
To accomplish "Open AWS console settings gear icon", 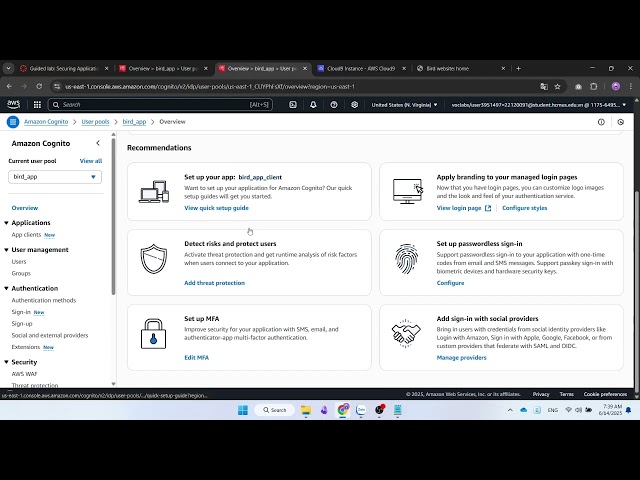I will tap(354, 104).
